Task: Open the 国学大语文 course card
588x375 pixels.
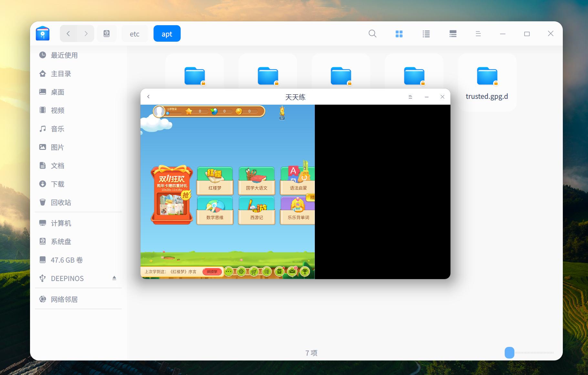Action: point(257,181)
